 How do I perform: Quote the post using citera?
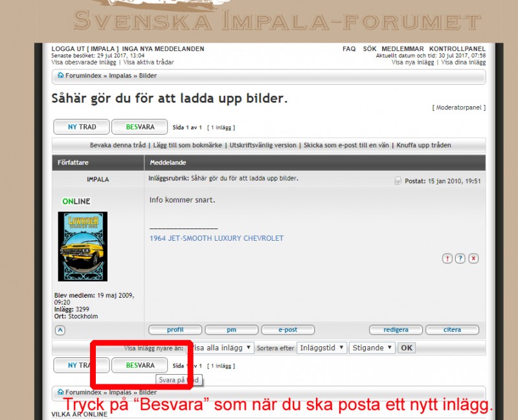click(452, 329)
